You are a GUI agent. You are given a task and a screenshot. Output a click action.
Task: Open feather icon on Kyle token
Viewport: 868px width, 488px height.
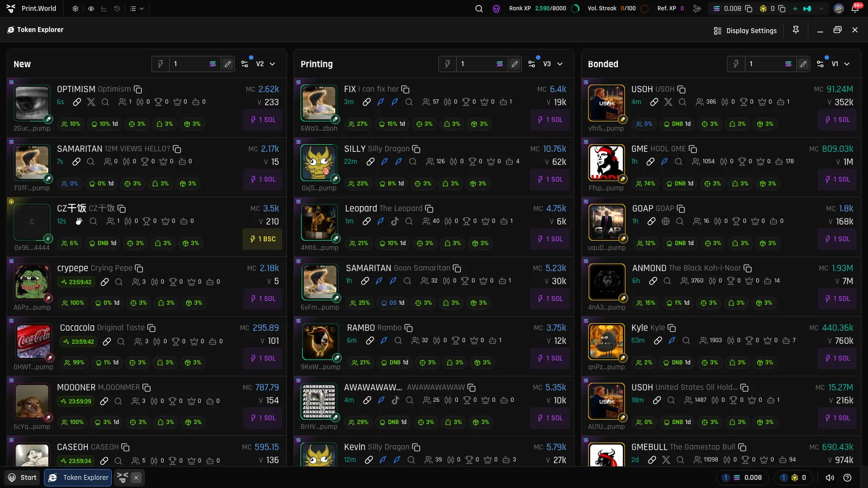click(x=672, y=341)
